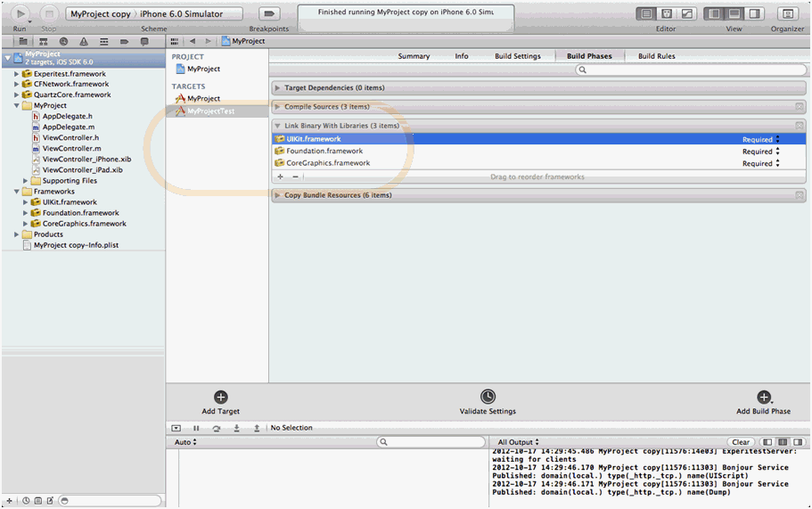This screenshot has height=509, width=812.
Task: Click the Stop button in toolbar
Action: point(48,14)
